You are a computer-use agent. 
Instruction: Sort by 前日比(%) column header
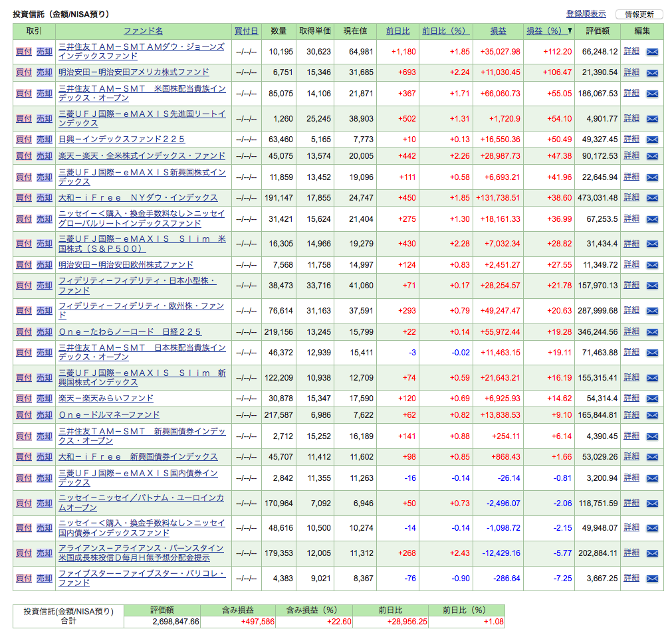(446, 31)
